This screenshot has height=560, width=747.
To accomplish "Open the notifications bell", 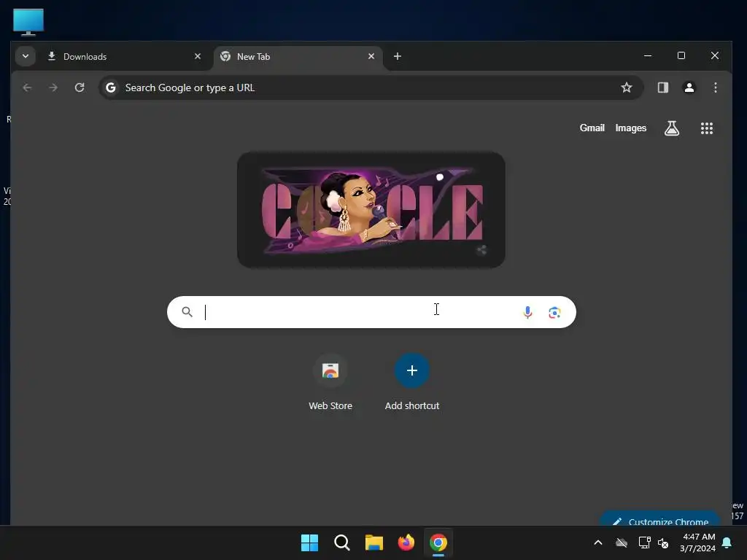I will pyautogui.click(x=727, y=542).
